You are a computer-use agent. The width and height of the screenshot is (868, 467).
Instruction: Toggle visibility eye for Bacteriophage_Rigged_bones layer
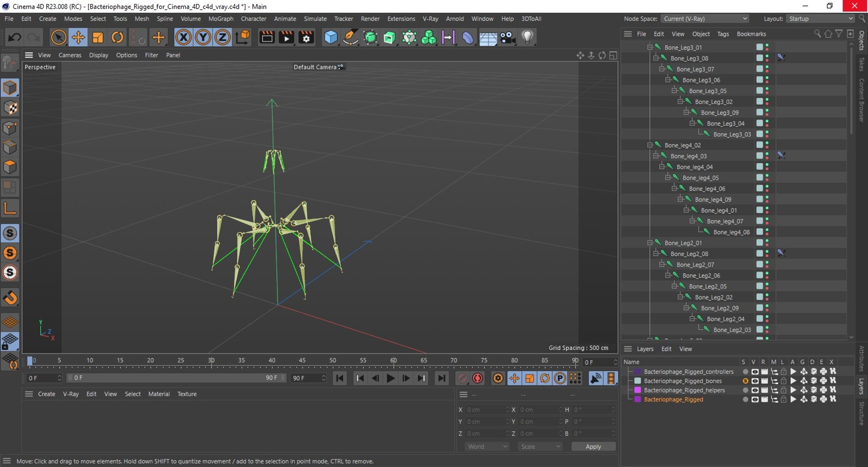coord(755,381)
